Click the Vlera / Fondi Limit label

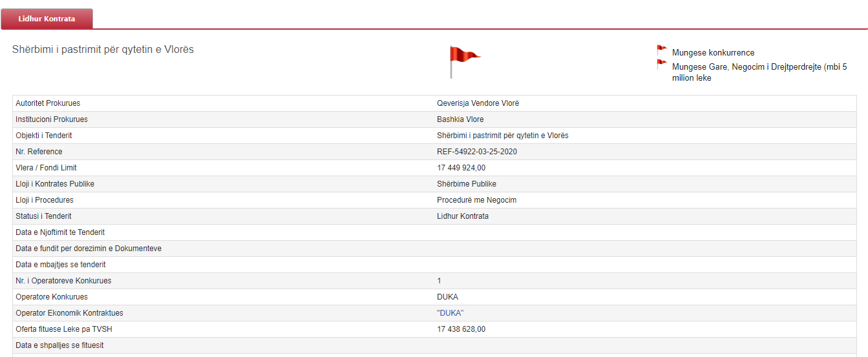46,168
